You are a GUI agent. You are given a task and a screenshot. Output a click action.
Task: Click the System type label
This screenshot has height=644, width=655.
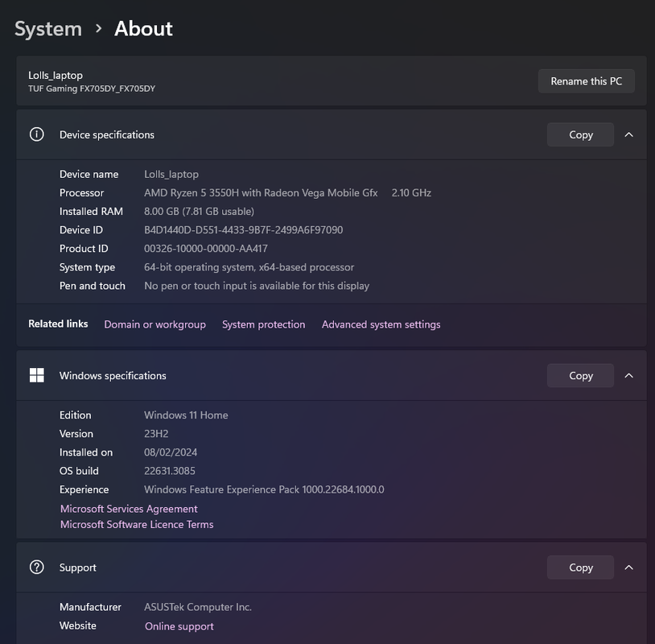tap(87, 267)
